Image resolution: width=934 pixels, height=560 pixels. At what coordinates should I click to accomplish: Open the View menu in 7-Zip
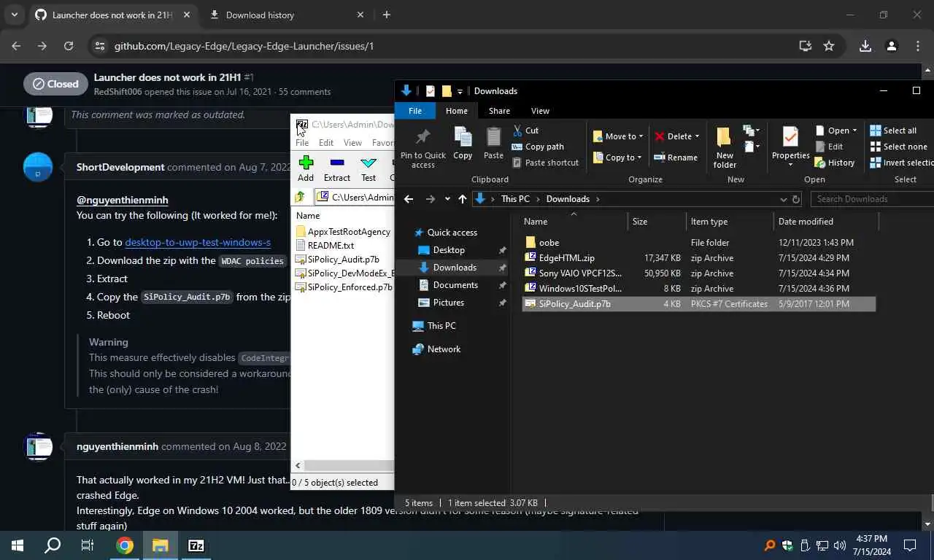point(352,143)
